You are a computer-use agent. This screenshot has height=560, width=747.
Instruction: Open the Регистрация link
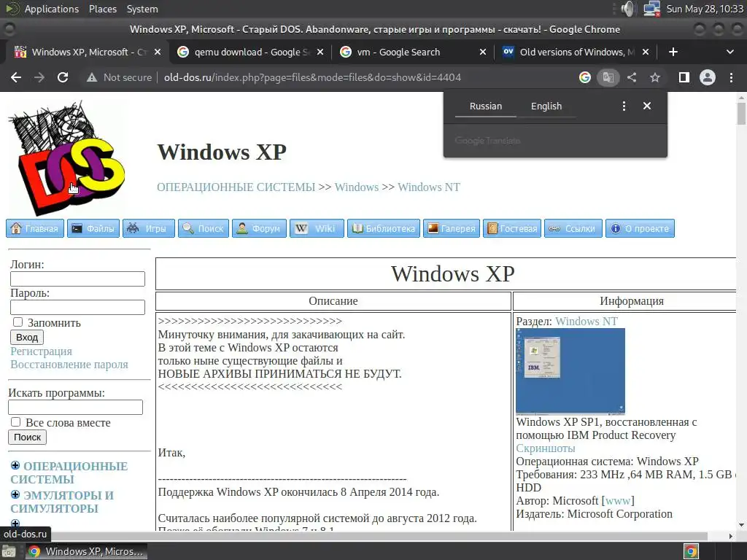click(41, 351)
